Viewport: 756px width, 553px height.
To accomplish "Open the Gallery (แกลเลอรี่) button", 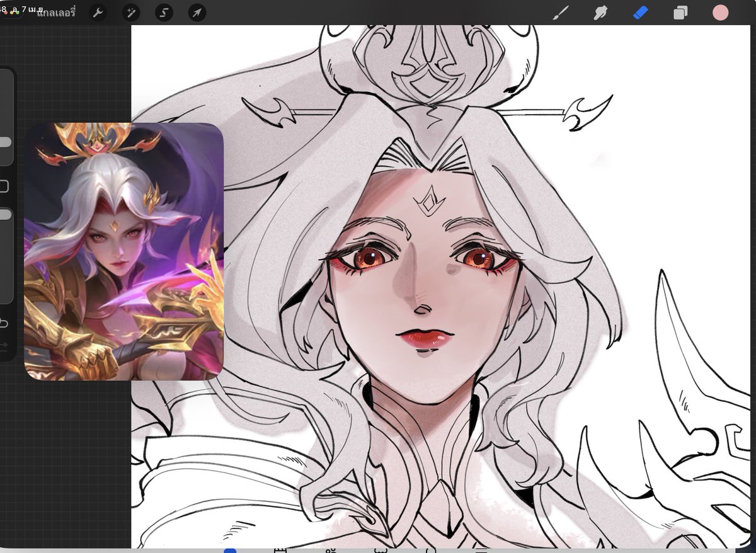I will click(55, 13).
